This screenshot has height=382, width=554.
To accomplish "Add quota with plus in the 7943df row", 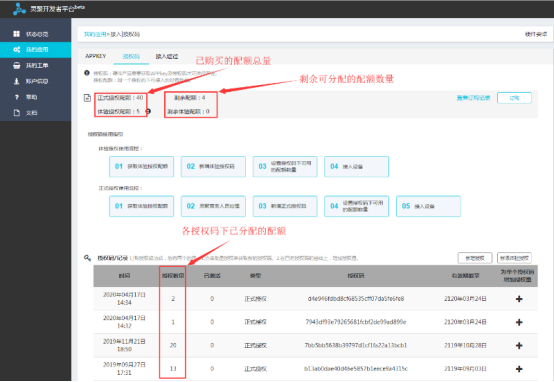I will click(519, 322).
